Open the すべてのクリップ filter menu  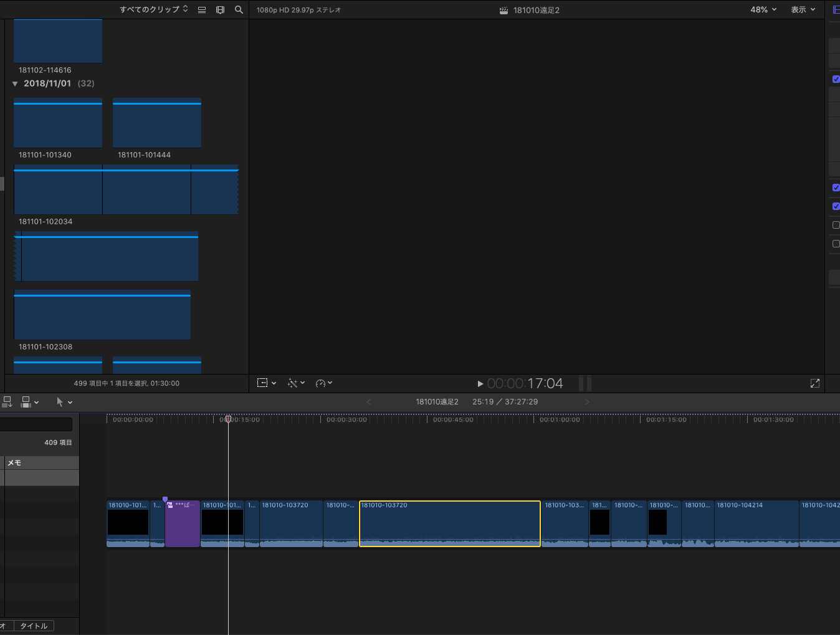(153, 10)
